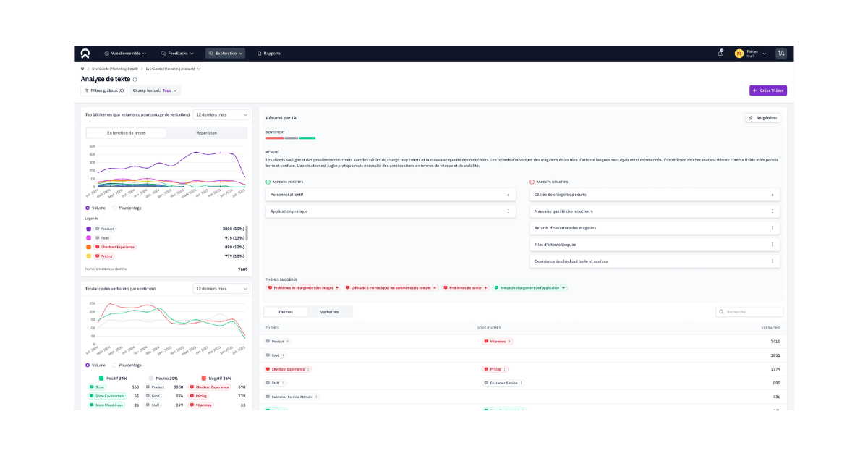Viewport: 868px width, 456px height.
Task: Select the Verbatims tab
Action: (330, 312)
